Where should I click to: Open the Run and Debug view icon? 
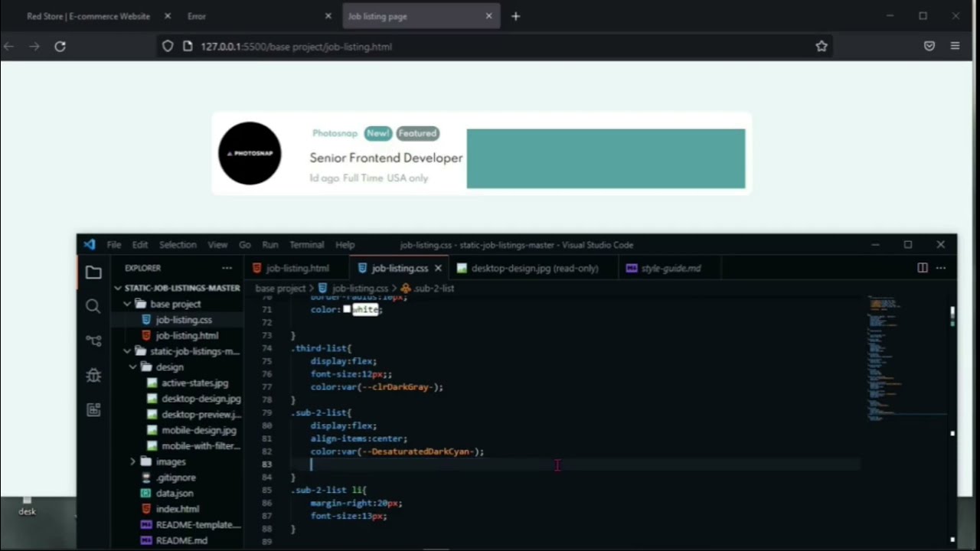(x=93, y=375)
